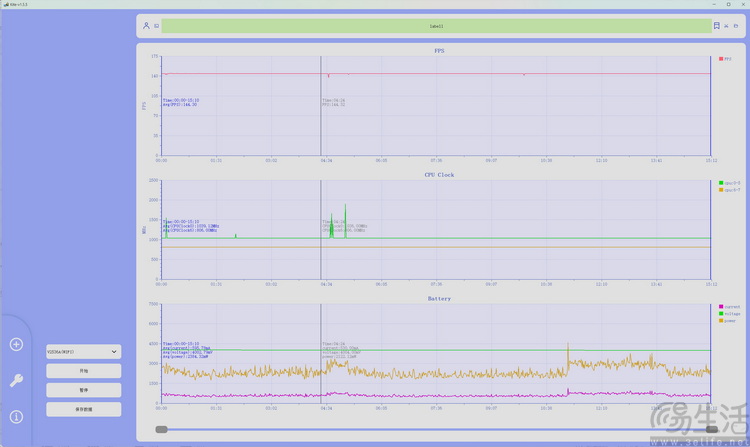Click the 开始 start button
The height and width of the screenshot is (447, 750).
point(84,371)
